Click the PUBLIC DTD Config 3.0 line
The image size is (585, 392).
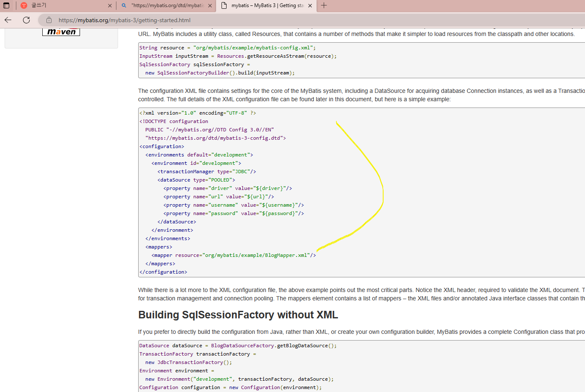(210, 130)
